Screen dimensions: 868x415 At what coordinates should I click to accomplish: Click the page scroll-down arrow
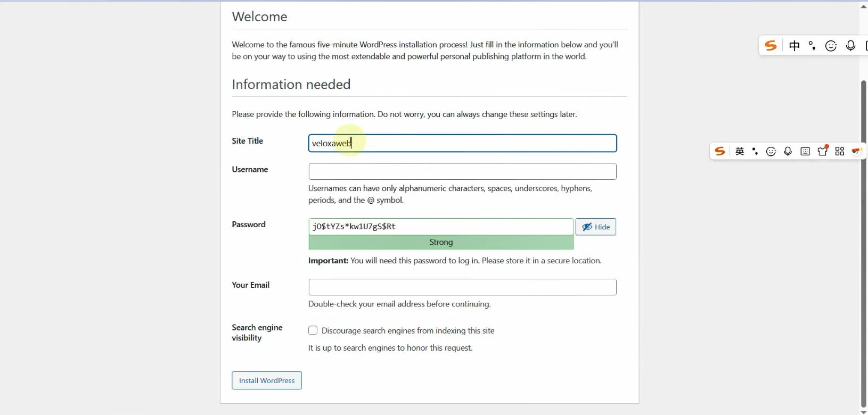click(x=863, y=411)
